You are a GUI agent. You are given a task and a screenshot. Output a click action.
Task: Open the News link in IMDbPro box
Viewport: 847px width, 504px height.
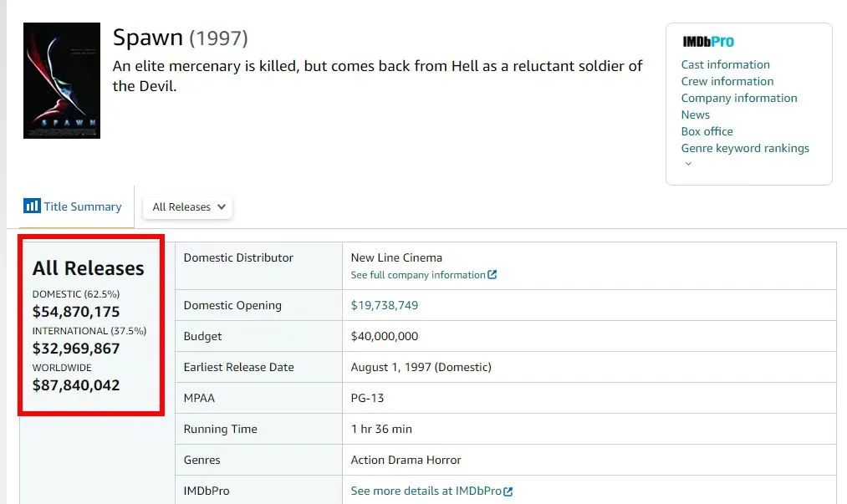tap(695, 115)
